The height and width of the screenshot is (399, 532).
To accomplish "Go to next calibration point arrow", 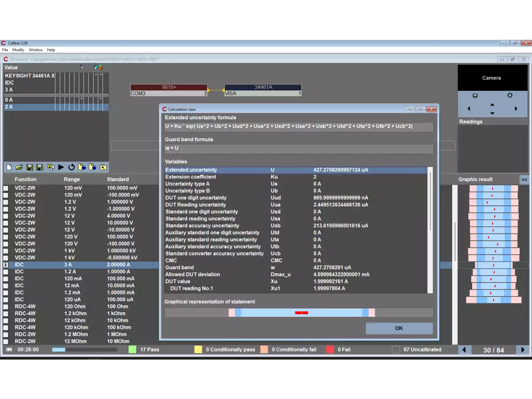I will pyautogui.click(x=523, y=350).
